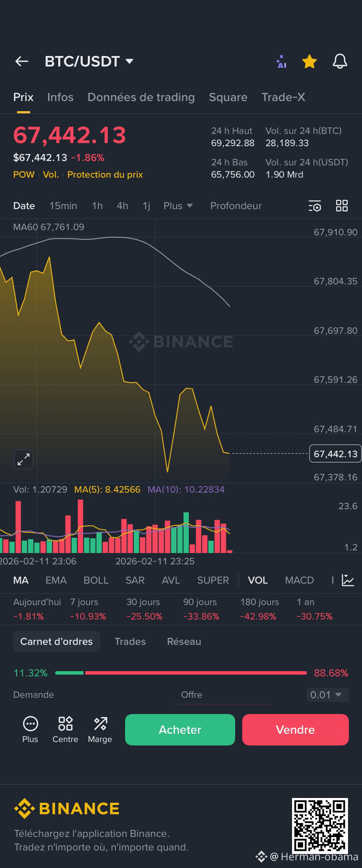This screenshot has width=362, height=868.
Task: Open the AI assistant sparkle icon
Action: point(281,62)
